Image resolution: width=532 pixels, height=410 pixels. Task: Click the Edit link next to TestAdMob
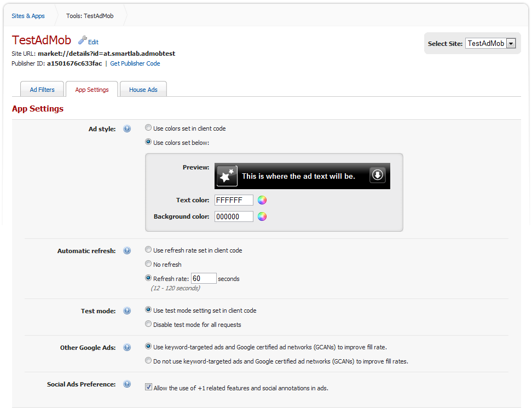click(x=93, y=42)
